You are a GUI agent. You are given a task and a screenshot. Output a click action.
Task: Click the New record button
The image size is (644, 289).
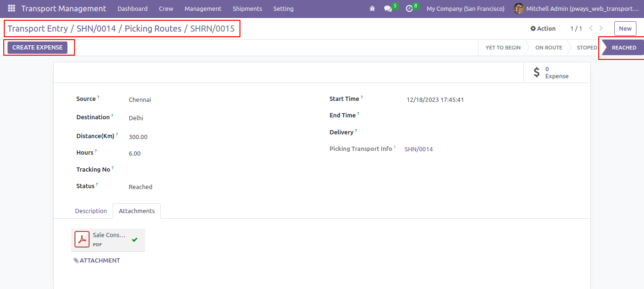625,28
